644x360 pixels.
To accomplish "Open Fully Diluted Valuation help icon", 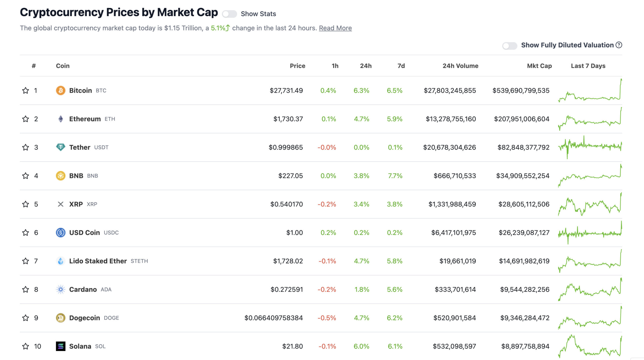I will pyautogui.click(x=619, y=45).
